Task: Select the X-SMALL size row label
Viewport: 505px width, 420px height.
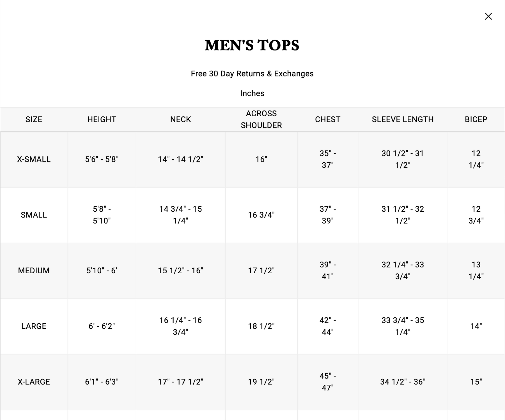Action: click(34, 159)
